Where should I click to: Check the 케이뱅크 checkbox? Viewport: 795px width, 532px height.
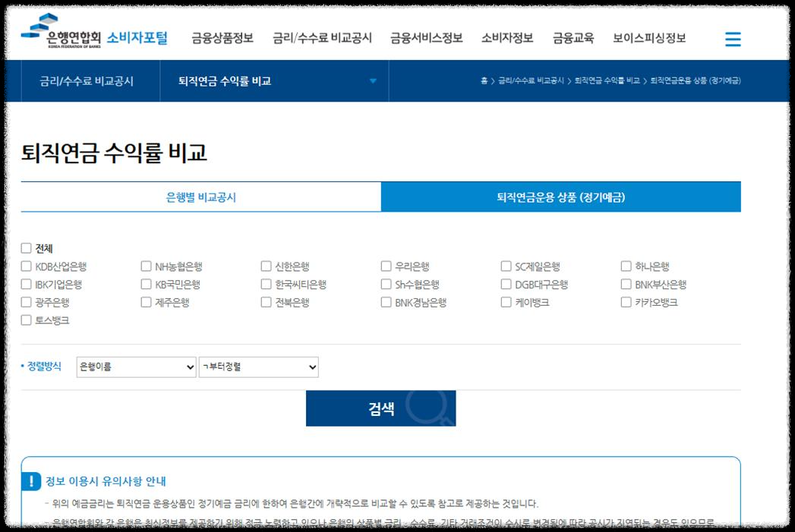click(506, 303)
